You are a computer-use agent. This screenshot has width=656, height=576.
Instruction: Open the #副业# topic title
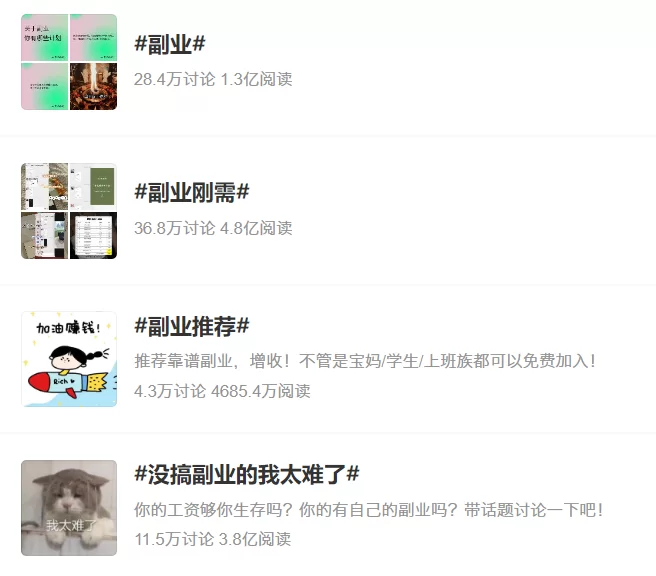169,44
